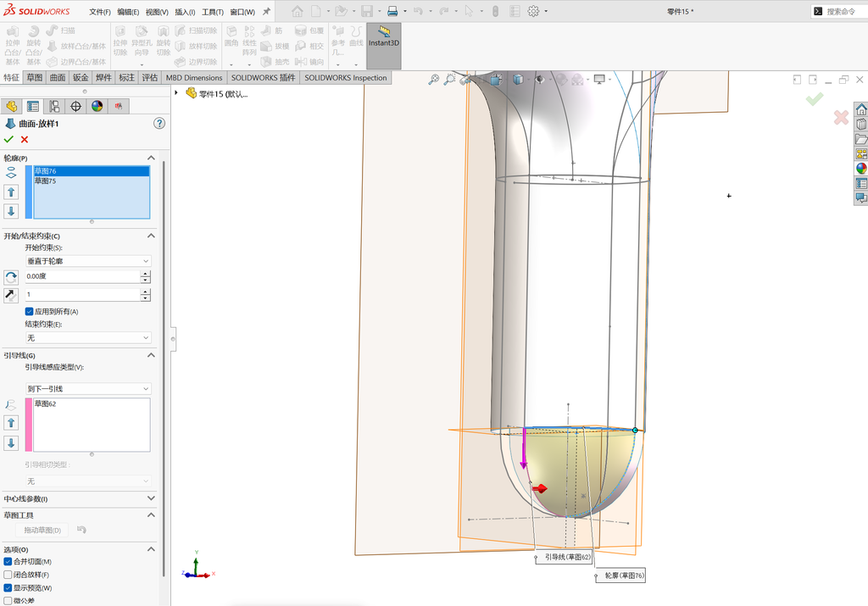Open guide curve type dropdown 到下一引线

tap(88, 388)
